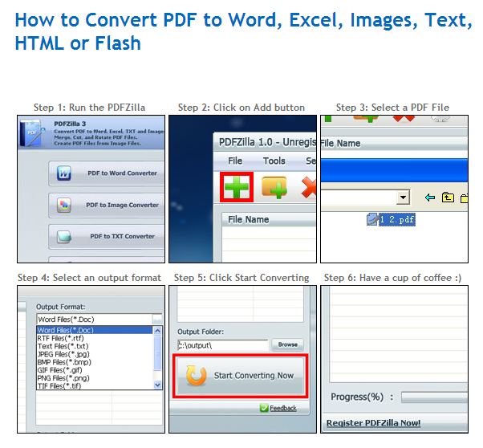Click the green back arrow icon

430,198
